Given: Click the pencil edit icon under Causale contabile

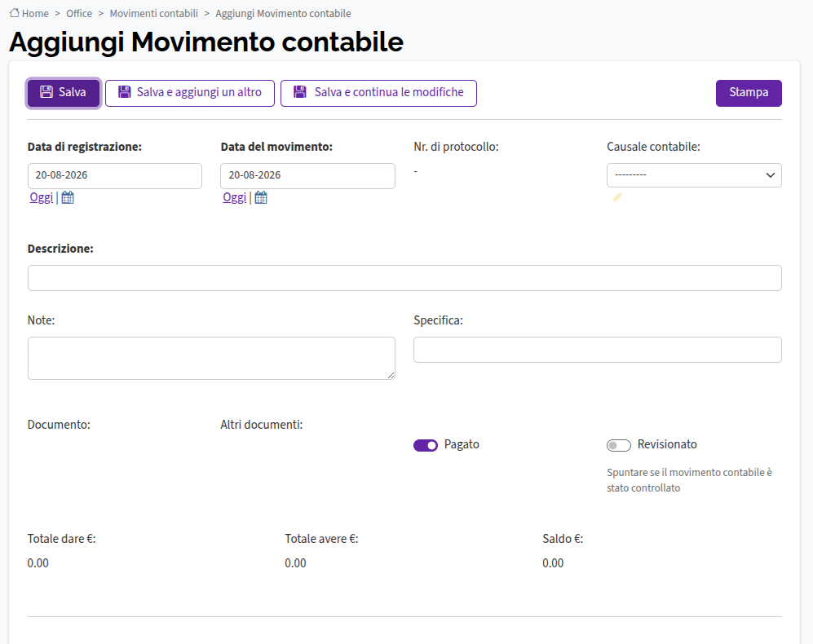Looking at the screenshot, I should coord(617,197).
